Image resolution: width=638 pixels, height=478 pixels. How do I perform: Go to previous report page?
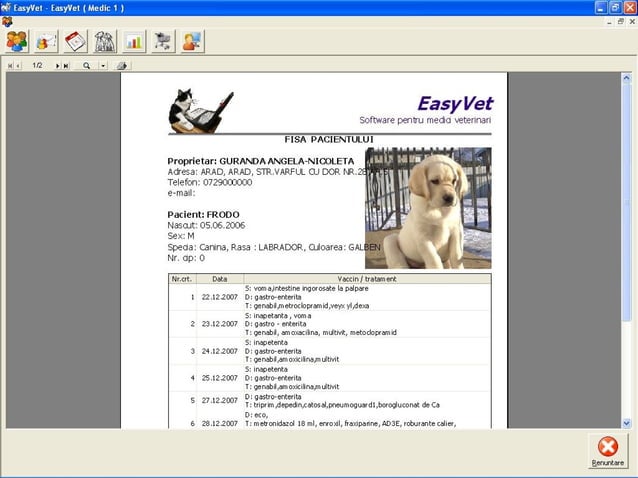point(18,65)
